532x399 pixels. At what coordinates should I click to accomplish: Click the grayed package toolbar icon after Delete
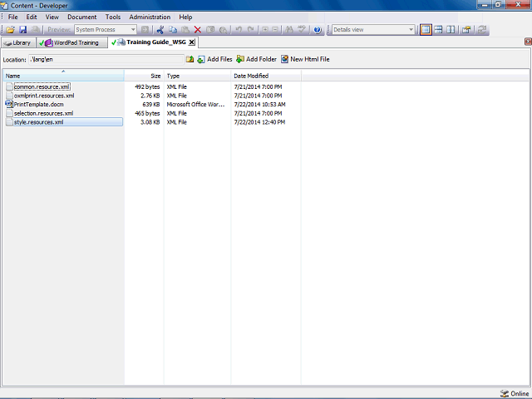pos(210,30)
